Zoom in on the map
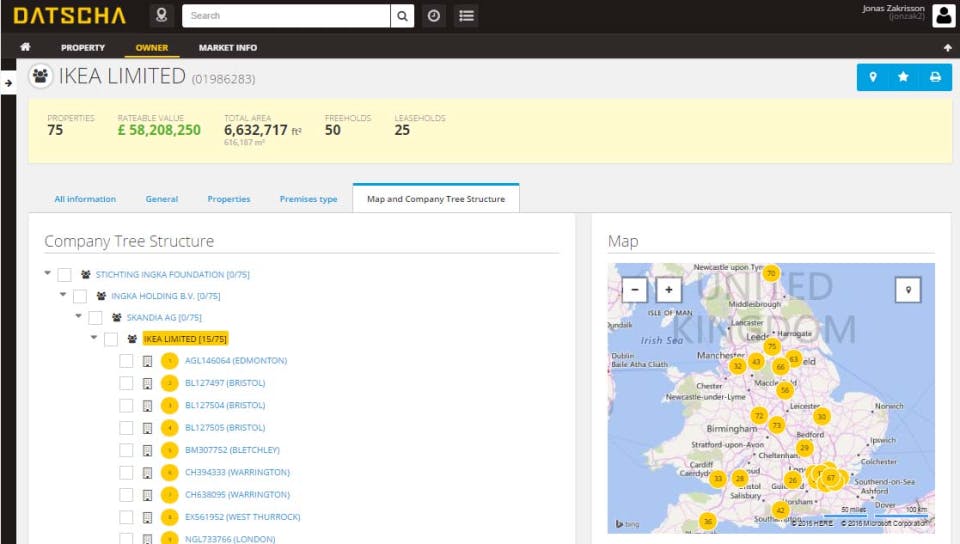 click(x=668, y=290)
